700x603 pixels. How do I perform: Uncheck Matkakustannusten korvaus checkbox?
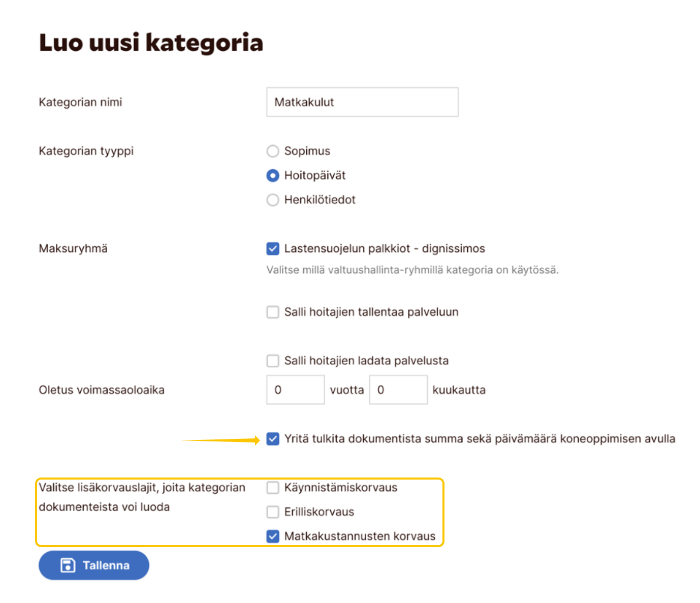point(273,536)
